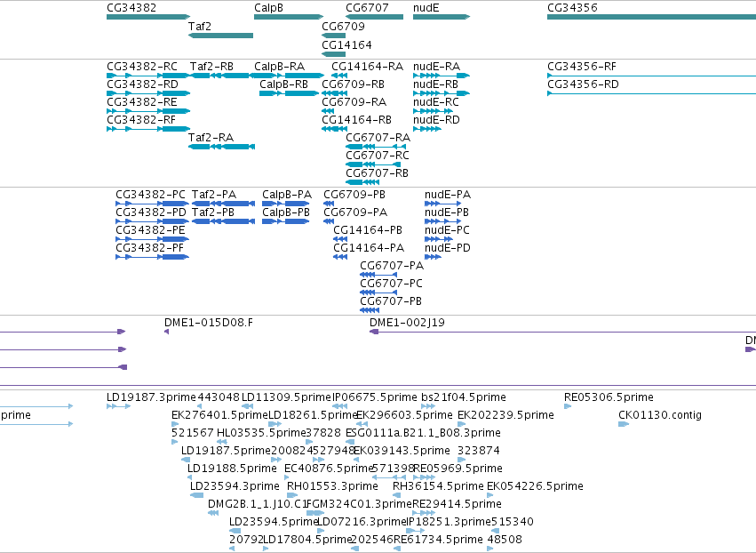
Task: Click transcript CG6707-RB
Action: coord(362,182)
